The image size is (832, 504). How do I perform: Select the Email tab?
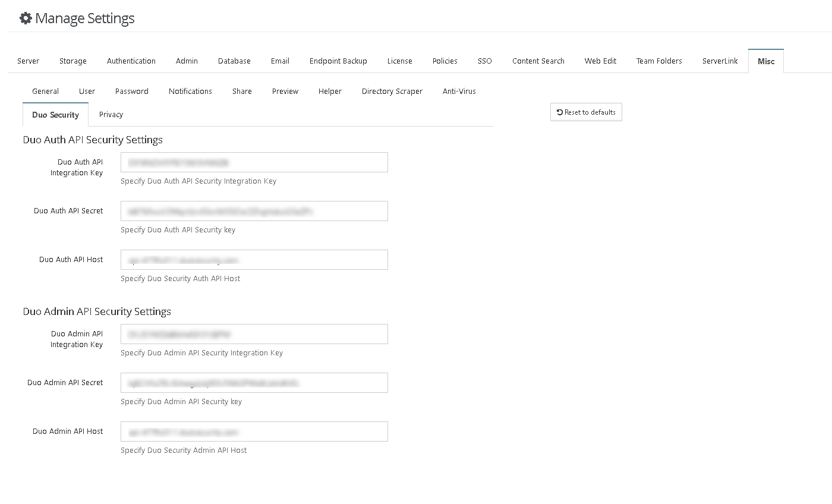[x=280, y=61]
